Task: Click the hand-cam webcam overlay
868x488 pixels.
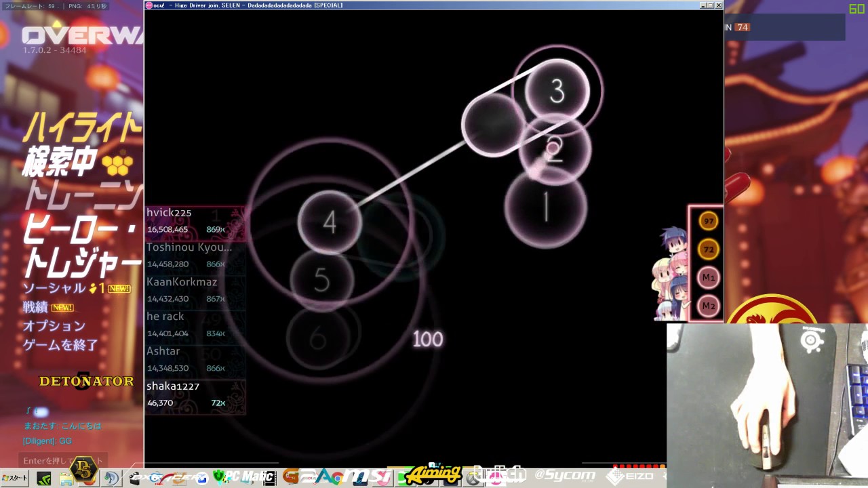Action: 767,405
